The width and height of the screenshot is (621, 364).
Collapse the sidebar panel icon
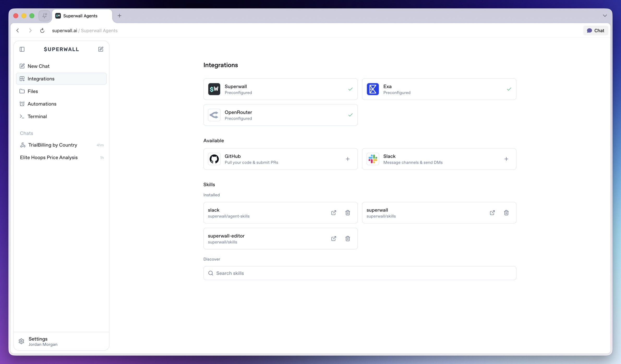tap(22, 49)
